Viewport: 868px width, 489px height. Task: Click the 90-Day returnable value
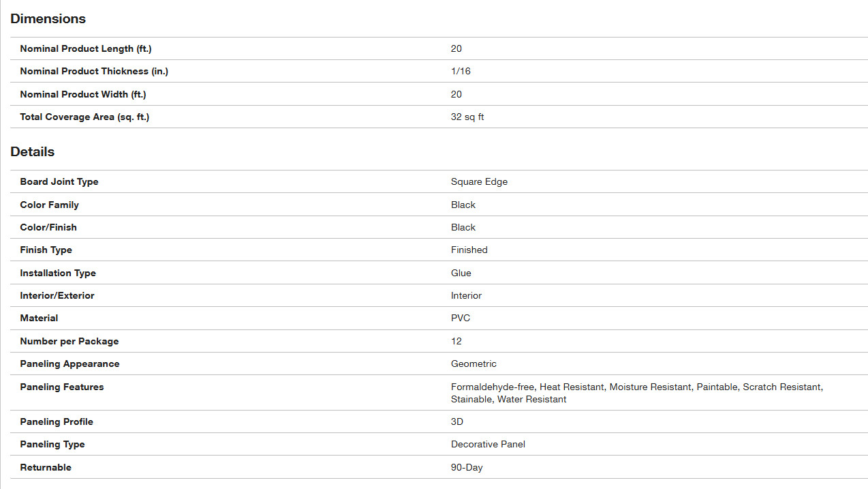[467, 468]
